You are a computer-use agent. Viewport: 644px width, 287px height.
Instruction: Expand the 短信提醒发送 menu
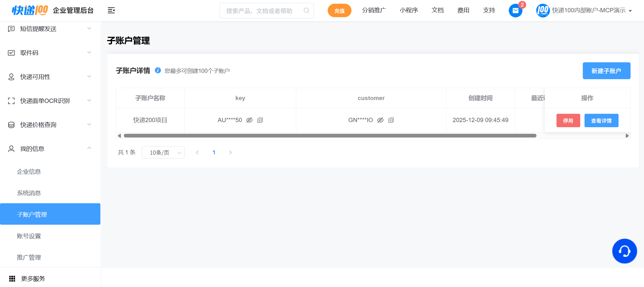[x=50, y=29]
